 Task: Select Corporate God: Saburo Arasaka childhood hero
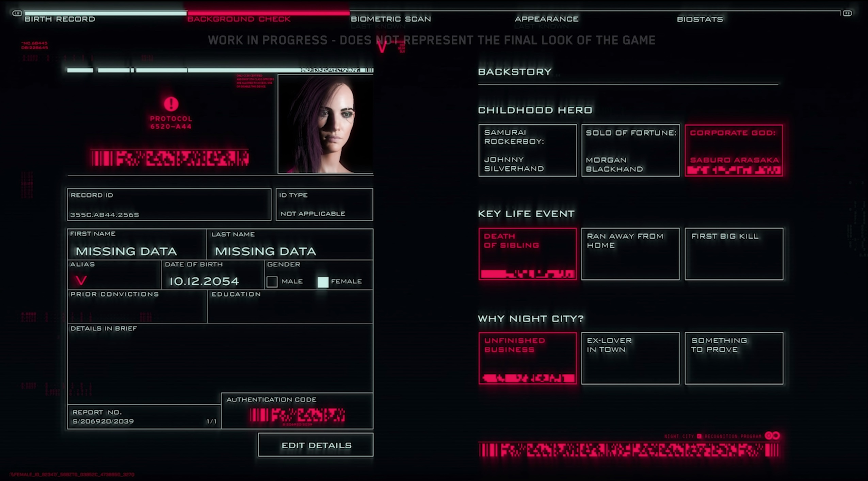point(734,150)
